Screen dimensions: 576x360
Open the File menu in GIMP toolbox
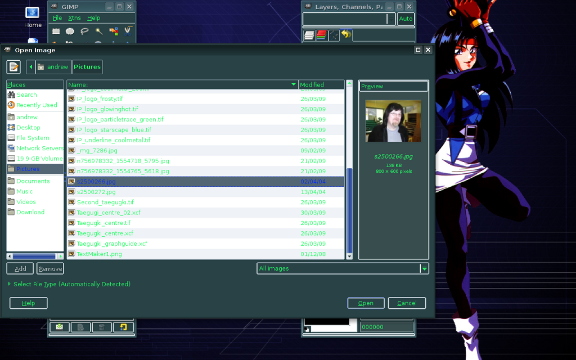click(x=57, y=18)
